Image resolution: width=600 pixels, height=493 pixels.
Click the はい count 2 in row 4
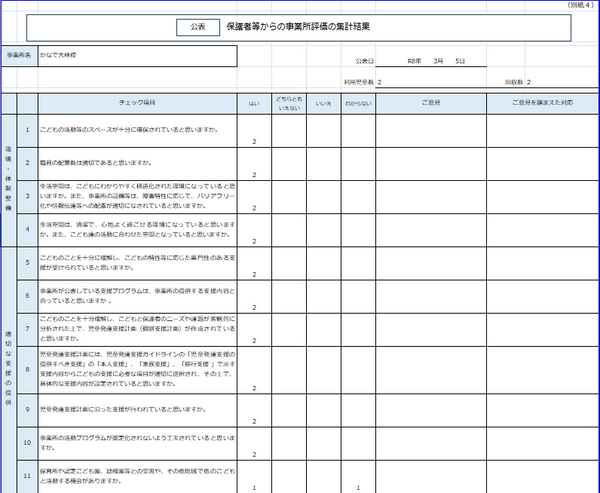pyautogui.click(x=254, y=242)
